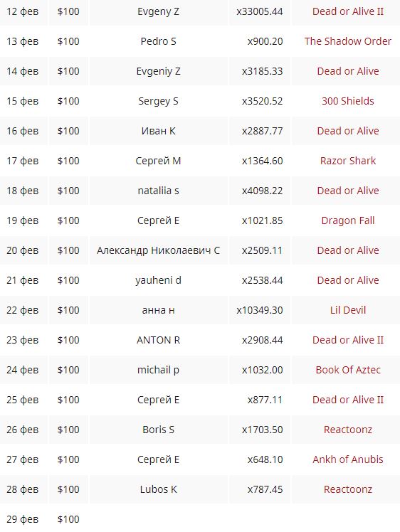The width and height of the screenshot is (400, 532).
Task: Click Dead or Alive link for 21 фев
Action: 348,280
